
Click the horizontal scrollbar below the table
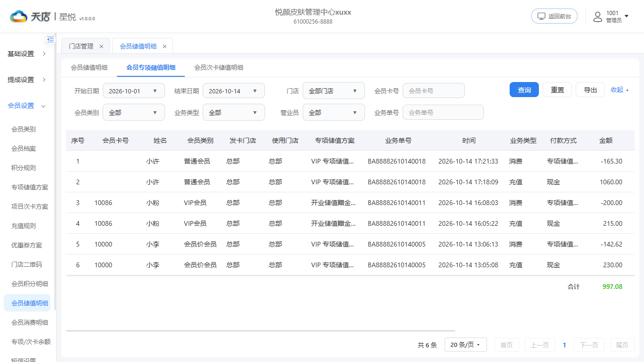261,331
